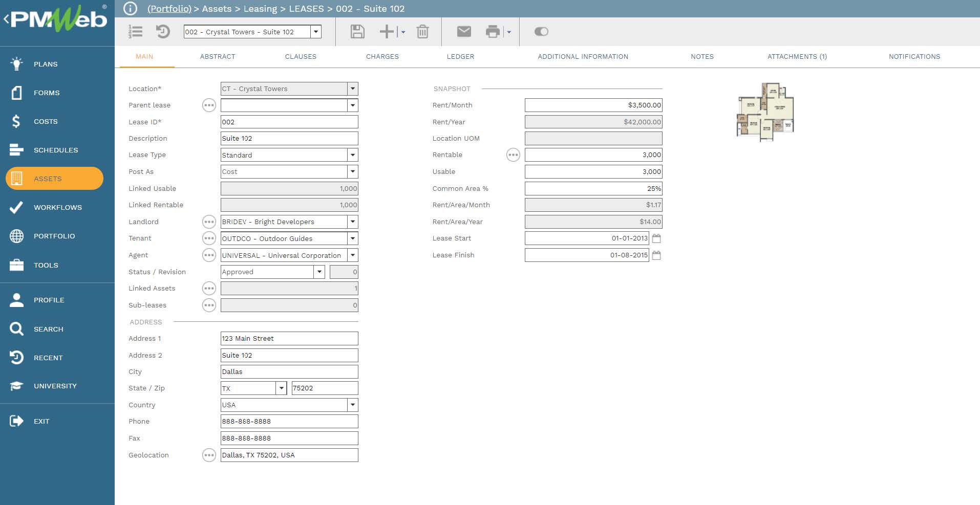The width and height of the screenshot is (980, 505).
Task: Expand the Post As dropdown
Action: [x=352, y=171]
